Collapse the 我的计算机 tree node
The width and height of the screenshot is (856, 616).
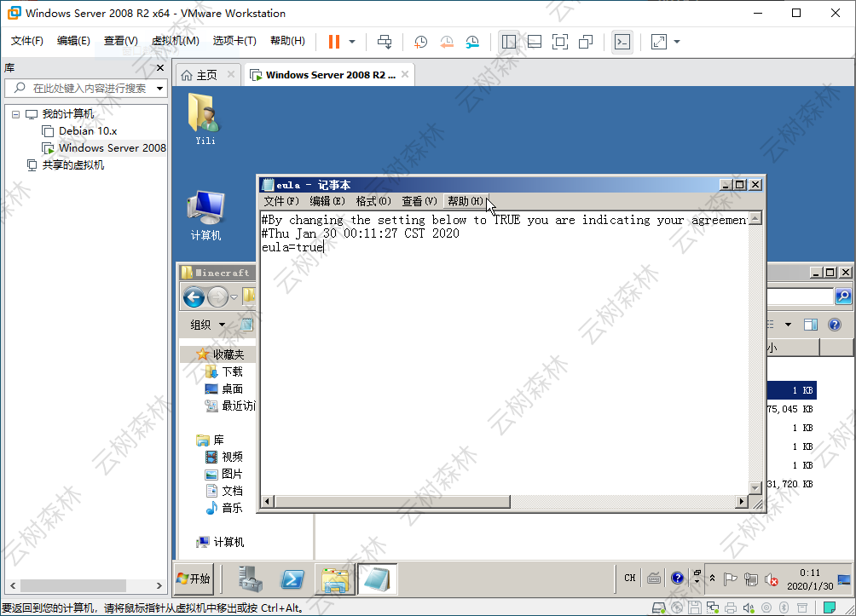pyautogui.click(x=16, y=114)
